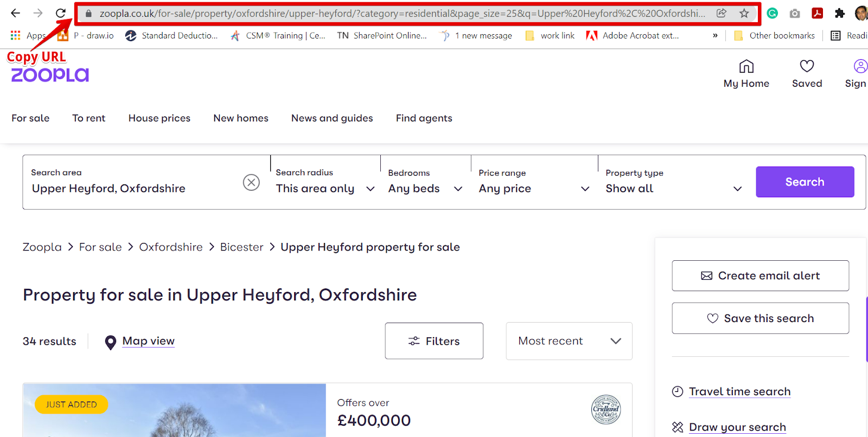This screenshot has width=868, height=437.
Task: Open the Filters panel
Action: coord(434,341)
